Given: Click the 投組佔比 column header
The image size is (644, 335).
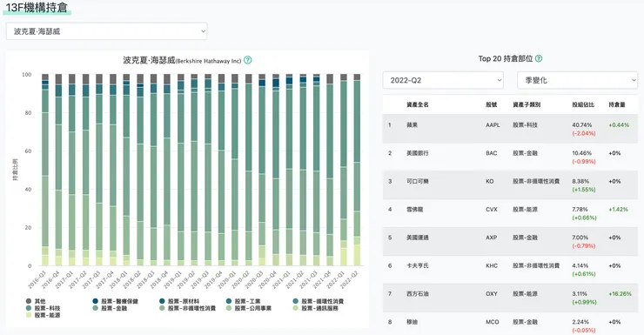Looking at the screenshot, I should [x=583, y=104].
